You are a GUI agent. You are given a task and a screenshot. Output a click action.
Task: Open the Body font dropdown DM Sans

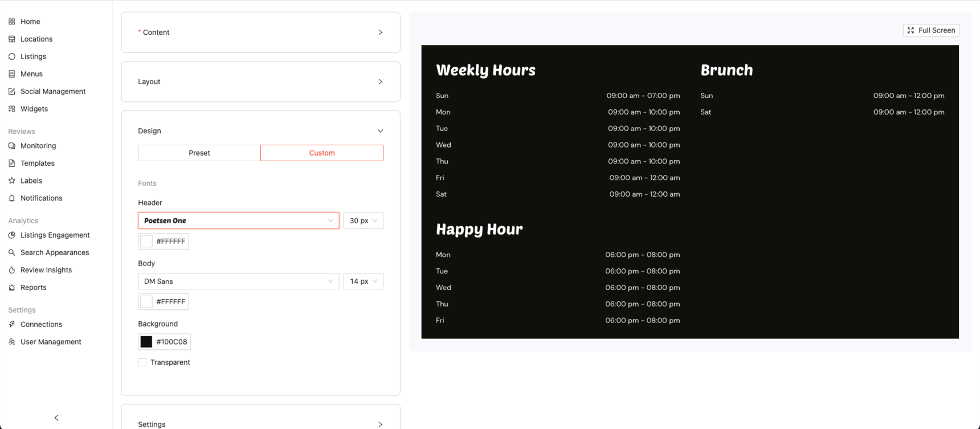[x=239, y=281]
